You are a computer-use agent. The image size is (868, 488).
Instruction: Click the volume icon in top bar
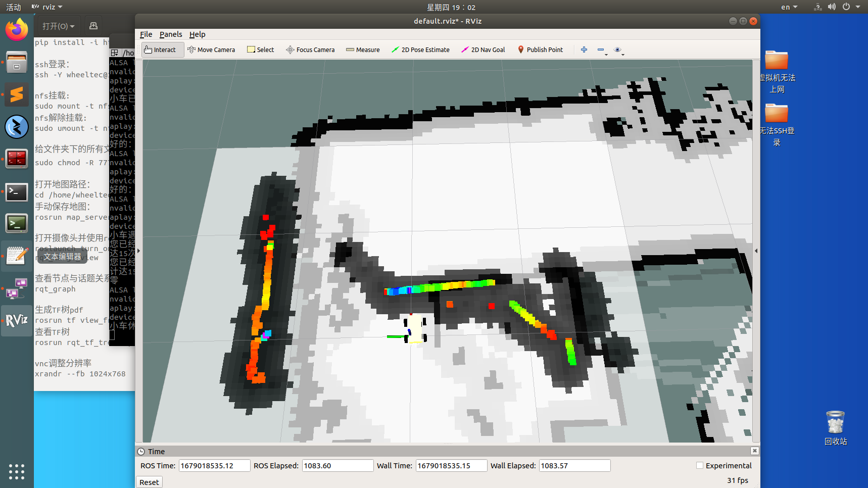[832, 7]
